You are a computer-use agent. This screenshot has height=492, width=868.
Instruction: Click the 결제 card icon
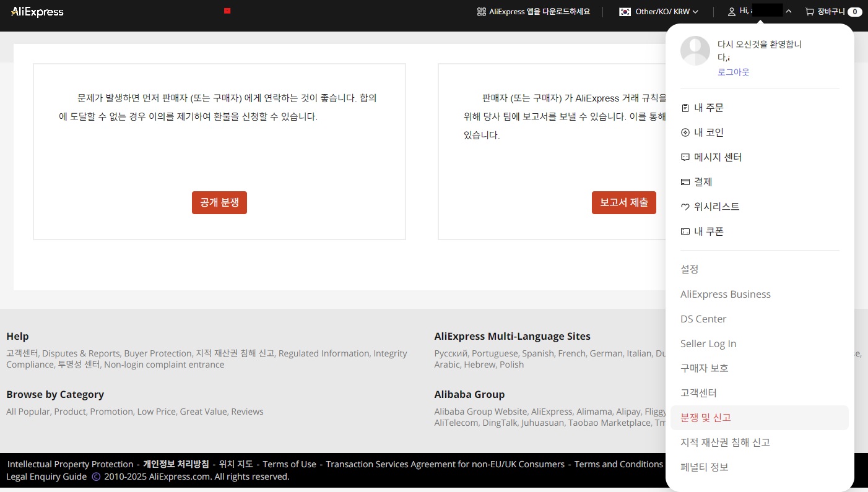pos(685,182)
